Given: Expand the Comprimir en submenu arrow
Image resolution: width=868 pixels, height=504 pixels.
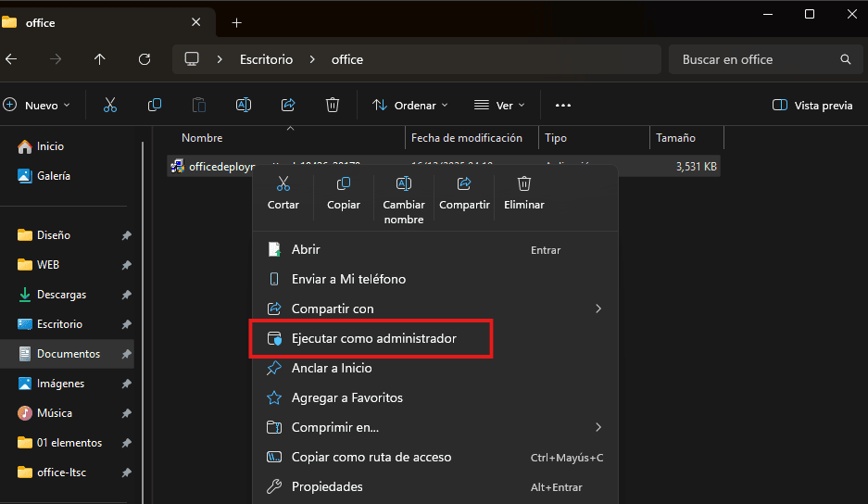Looking at the screenshot, I should point(598,427).
